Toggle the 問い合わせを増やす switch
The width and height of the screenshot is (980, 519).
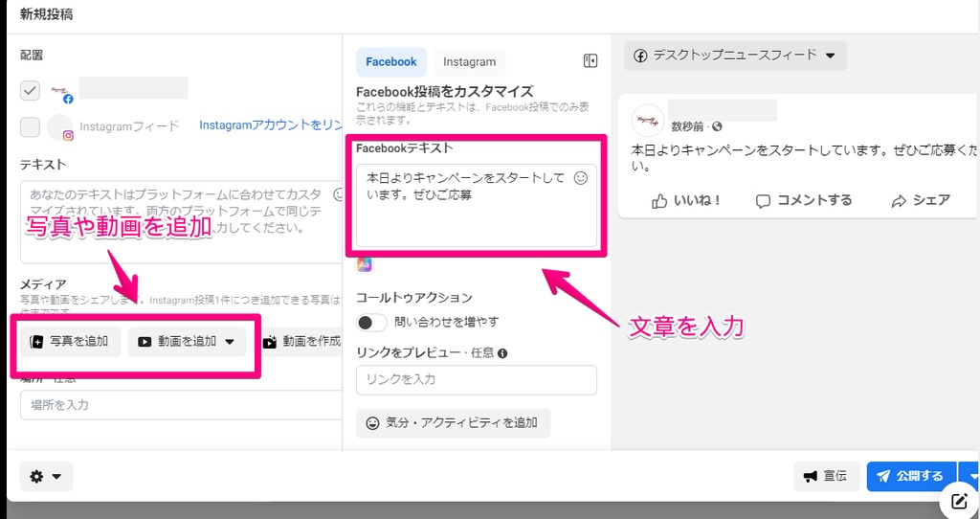[372, 323]
